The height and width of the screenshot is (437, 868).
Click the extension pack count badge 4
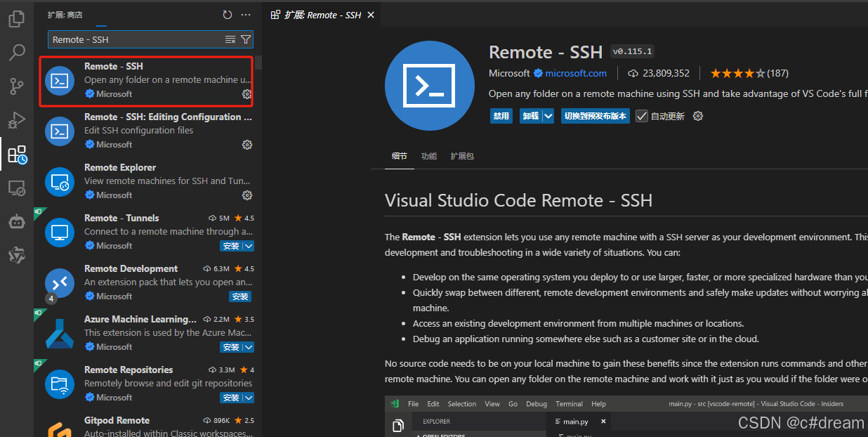(x=51, y=298)
